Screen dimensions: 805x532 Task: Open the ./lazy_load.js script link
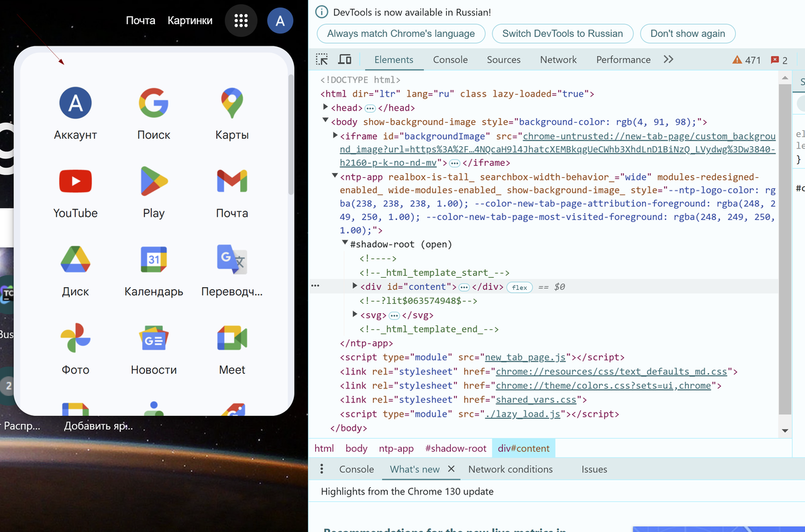523,414
